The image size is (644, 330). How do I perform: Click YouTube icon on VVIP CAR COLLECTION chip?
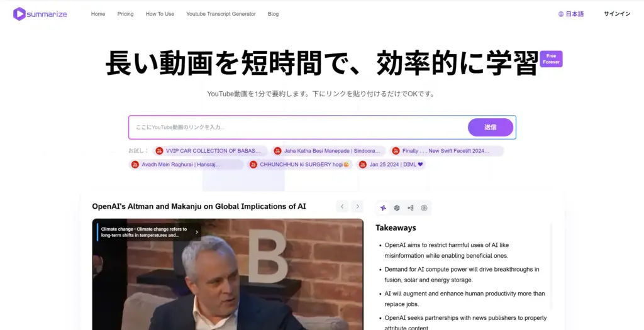pyautogui.click(x=159, y=151)
